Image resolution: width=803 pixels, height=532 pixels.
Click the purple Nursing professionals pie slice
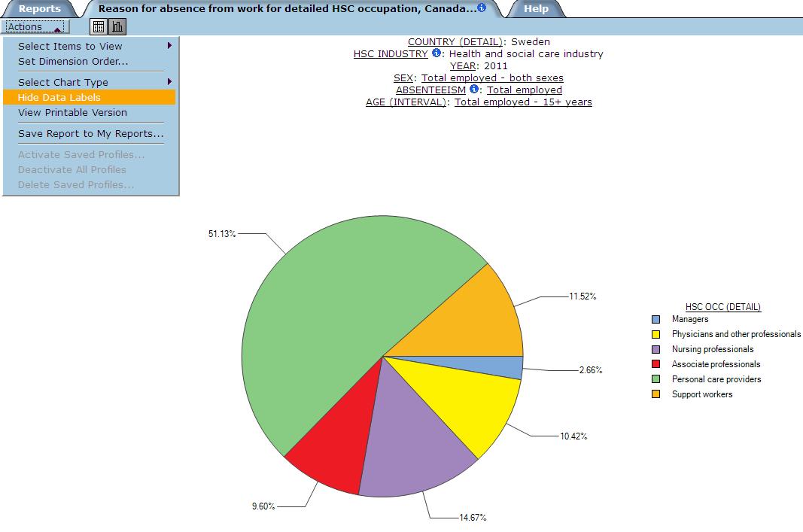(414, 436)
